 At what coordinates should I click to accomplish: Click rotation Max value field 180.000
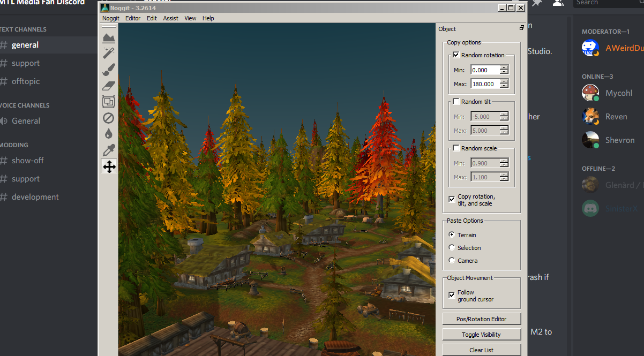click(485, 84)
